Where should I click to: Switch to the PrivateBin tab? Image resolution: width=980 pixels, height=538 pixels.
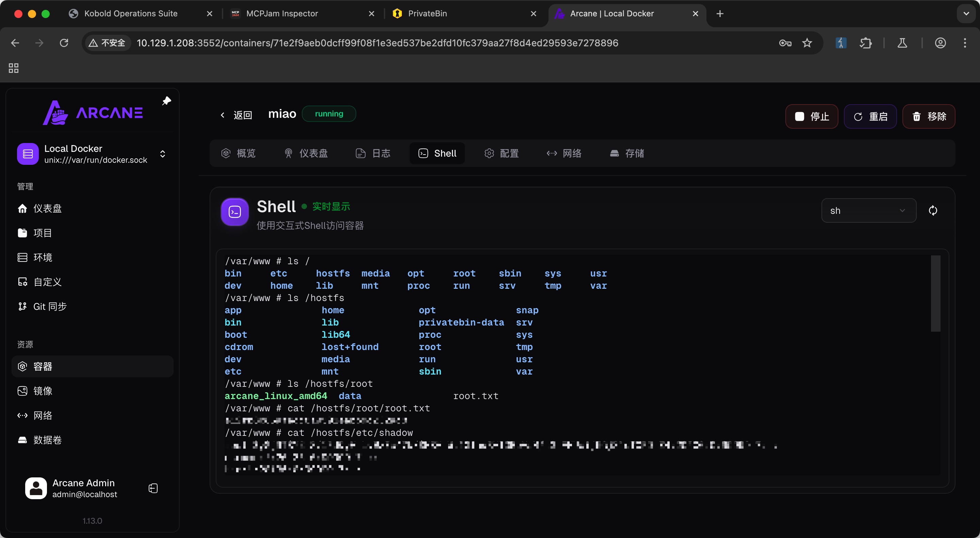click(465, 14)
